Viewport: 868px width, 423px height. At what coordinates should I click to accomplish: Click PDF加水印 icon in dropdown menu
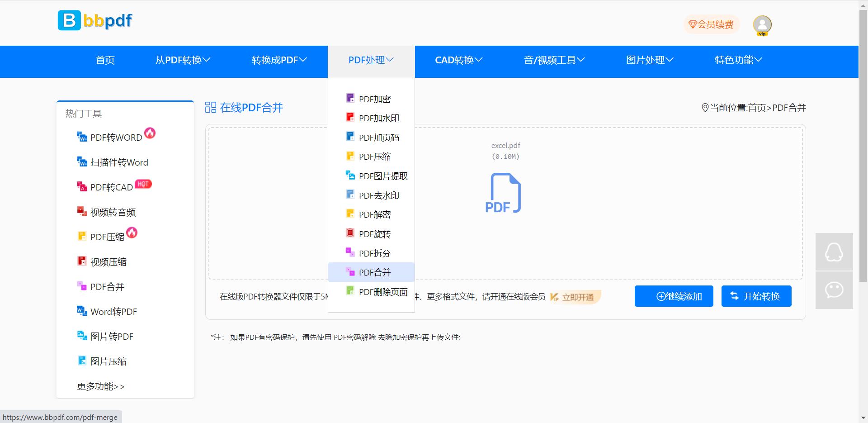(x=350, y=117)
